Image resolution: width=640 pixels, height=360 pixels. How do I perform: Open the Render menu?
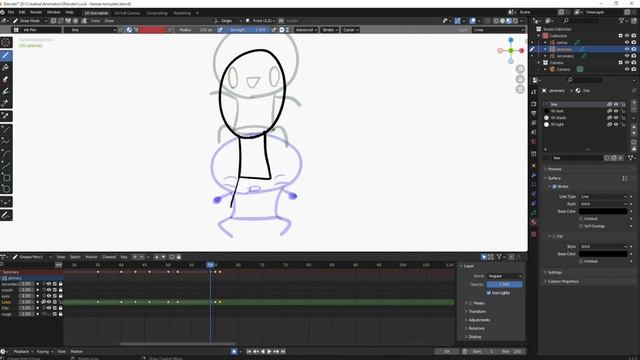tap(36, 12)
